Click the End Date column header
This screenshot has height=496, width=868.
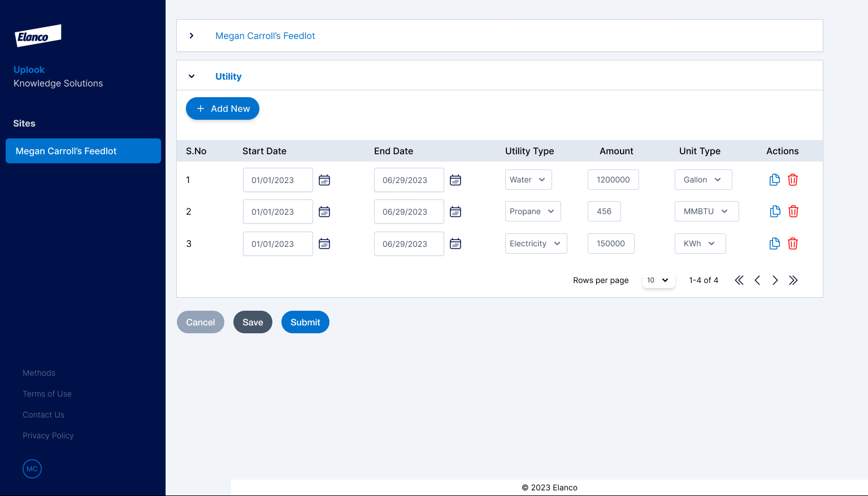[x=393, y=151]
